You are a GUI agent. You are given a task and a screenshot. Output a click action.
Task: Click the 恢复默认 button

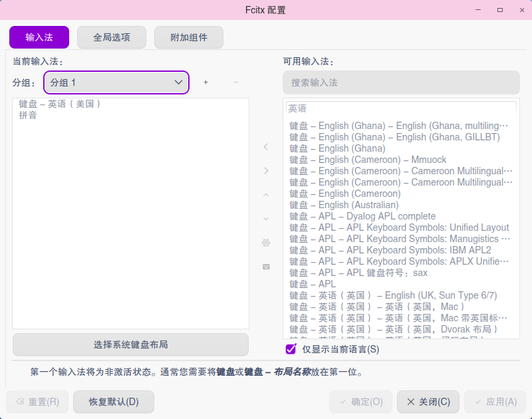(113, 402)
